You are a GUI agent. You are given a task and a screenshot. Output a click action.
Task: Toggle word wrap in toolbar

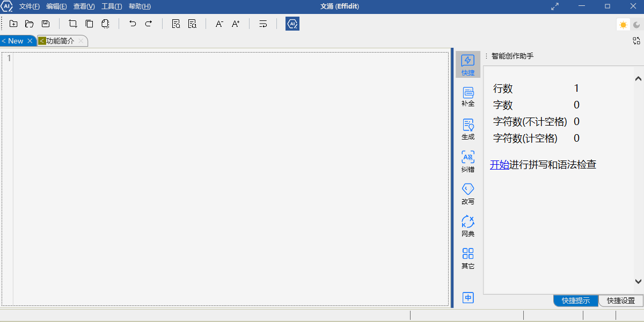[263, 24]
